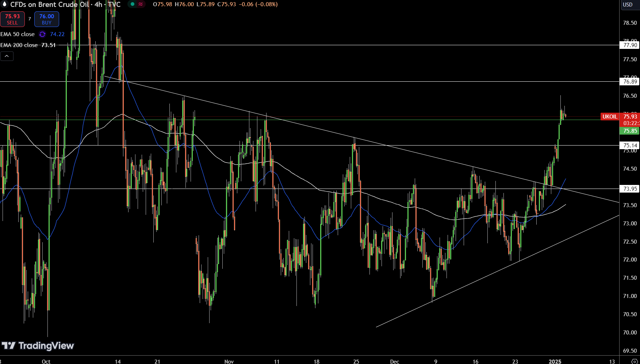The image size is (640, 364).
Task: Click the 73.95 horizontal line price label
Action: pos(630,189)
